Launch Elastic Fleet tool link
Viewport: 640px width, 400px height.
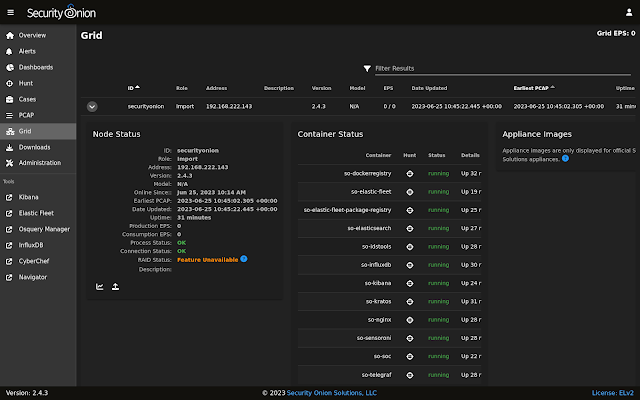click(38, 213)
